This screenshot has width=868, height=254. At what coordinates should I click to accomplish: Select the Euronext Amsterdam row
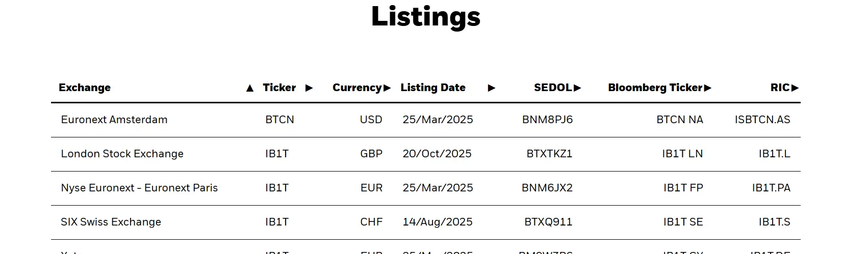114,120
